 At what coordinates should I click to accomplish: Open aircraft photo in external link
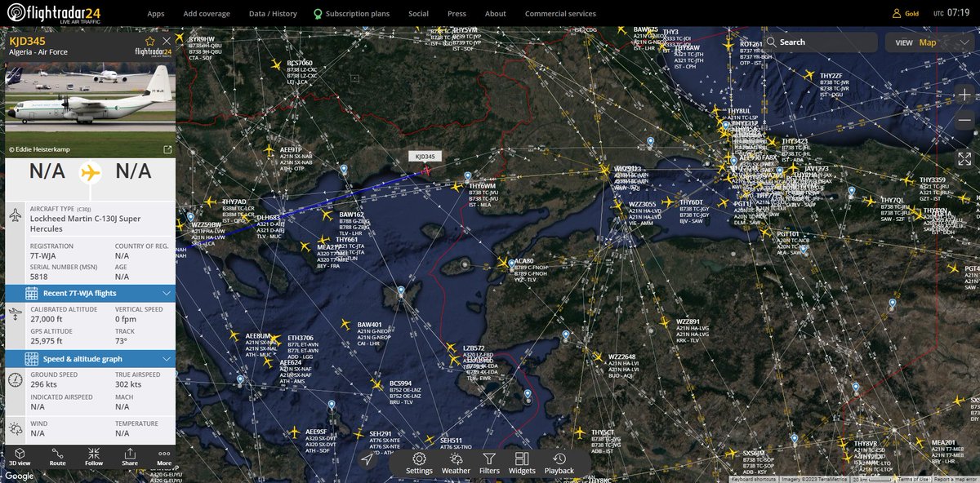tap(167, 149)
